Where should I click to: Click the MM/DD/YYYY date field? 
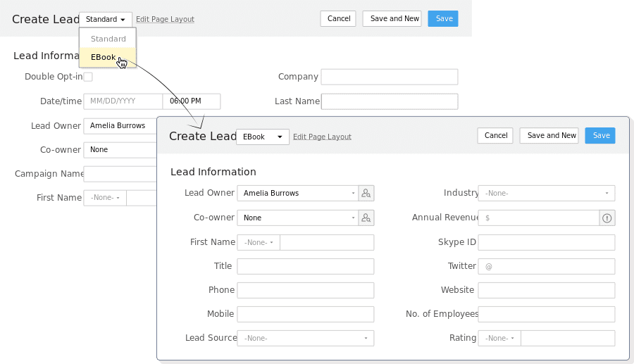(123, 101)
